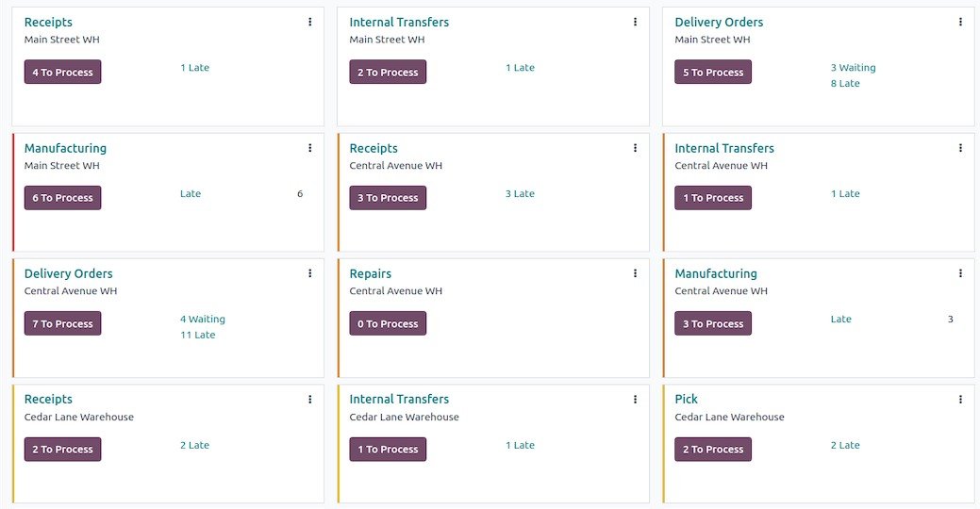Click the 4 To Process button

tap(62, 73)
